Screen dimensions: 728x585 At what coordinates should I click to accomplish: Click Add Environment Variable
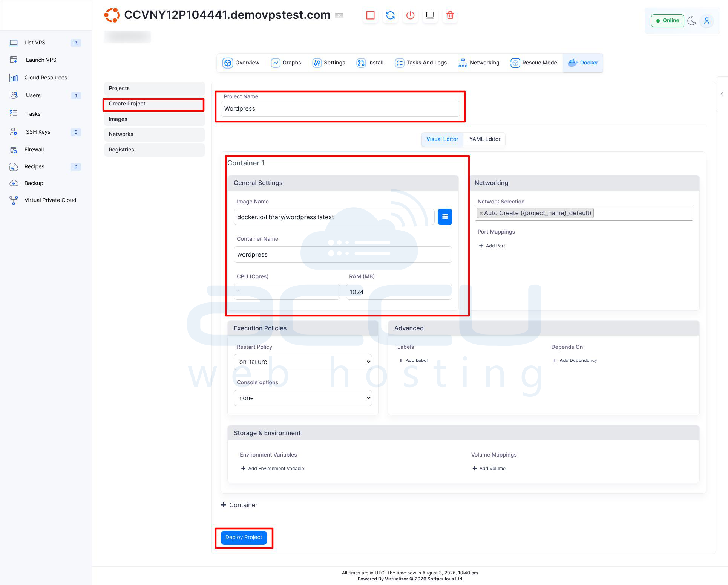(x=273, y=469)
